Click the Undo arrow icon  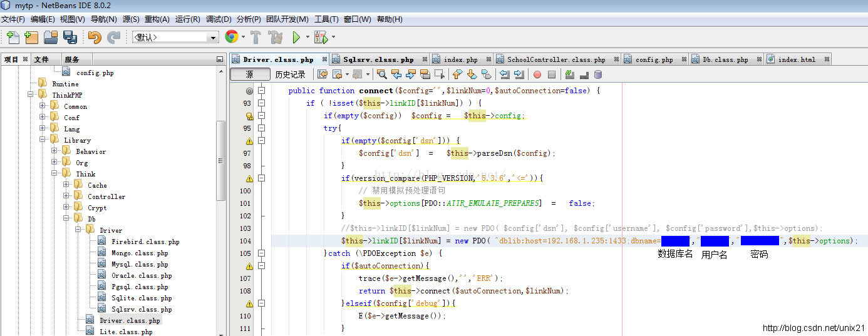click(95, 38)
